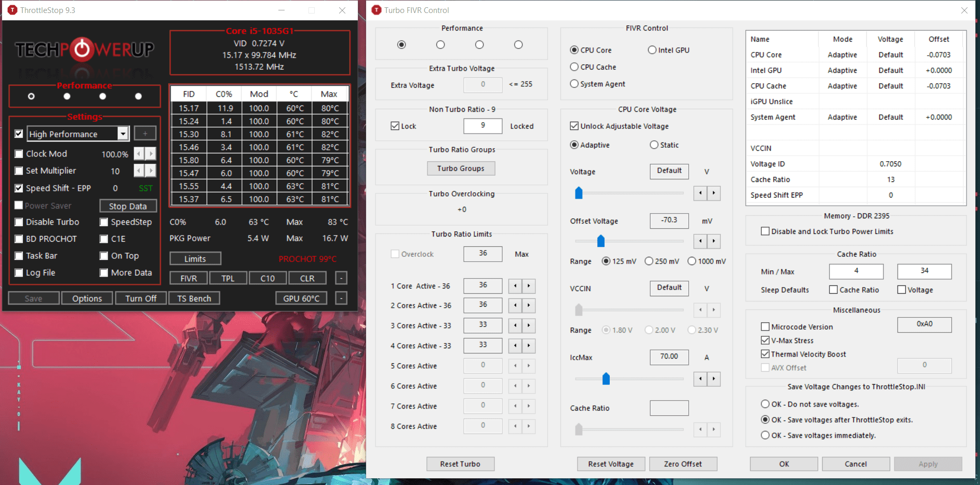Click the Offset Voltage slider handle
Screen dimensions: 980x485
601,241
